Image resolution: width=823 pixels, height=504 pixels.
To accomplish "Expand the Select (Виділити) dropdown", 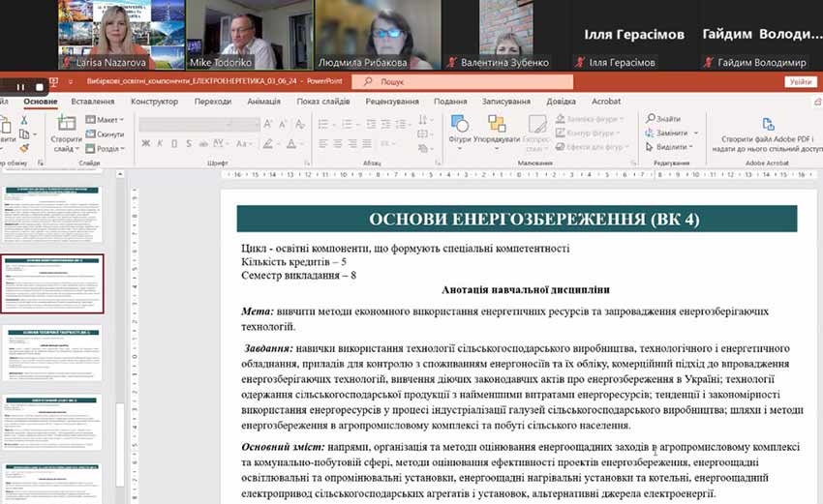I will click(x=673, y=147).
